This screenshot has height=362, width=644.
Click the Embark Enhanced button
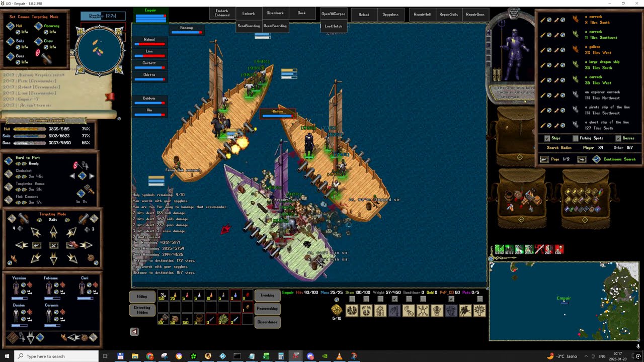222,13
